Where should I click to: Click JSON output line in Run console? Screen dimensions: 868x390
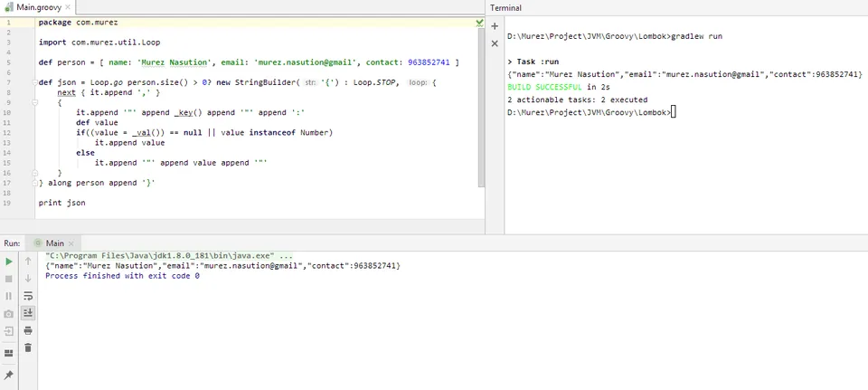pyautogui.click(x=222, y=266)
